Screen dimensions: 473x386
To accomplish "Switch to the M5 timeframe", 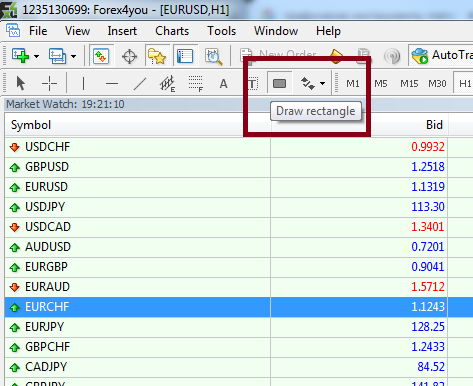I will click(381, 83).
